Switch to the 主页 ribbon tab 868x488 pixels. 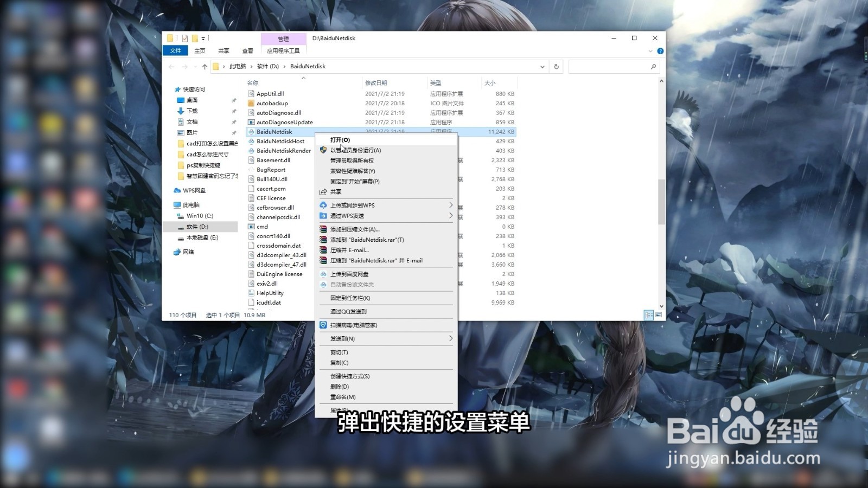point(200,50)
